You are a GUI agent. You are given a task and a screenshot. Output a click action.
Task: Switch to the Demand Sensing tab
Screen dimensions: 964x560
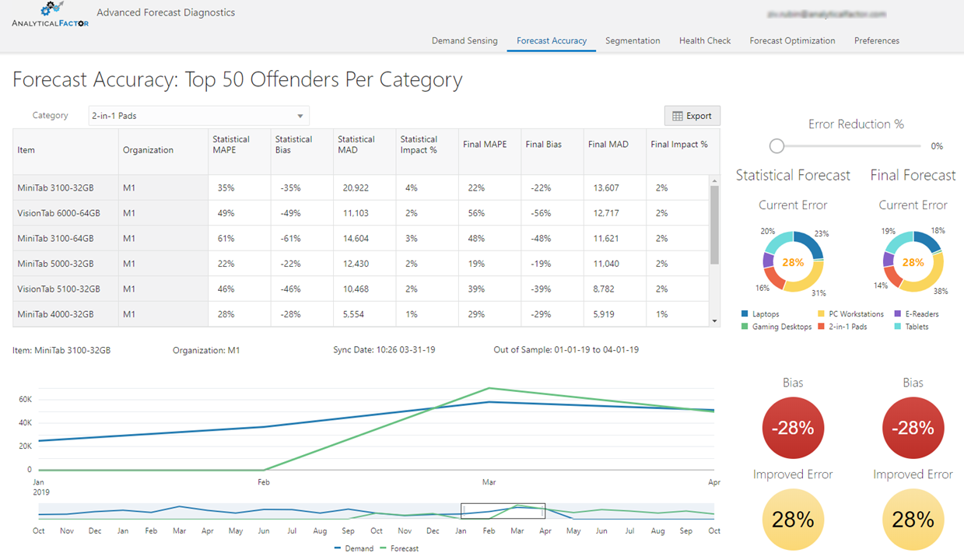click(464, 40)
